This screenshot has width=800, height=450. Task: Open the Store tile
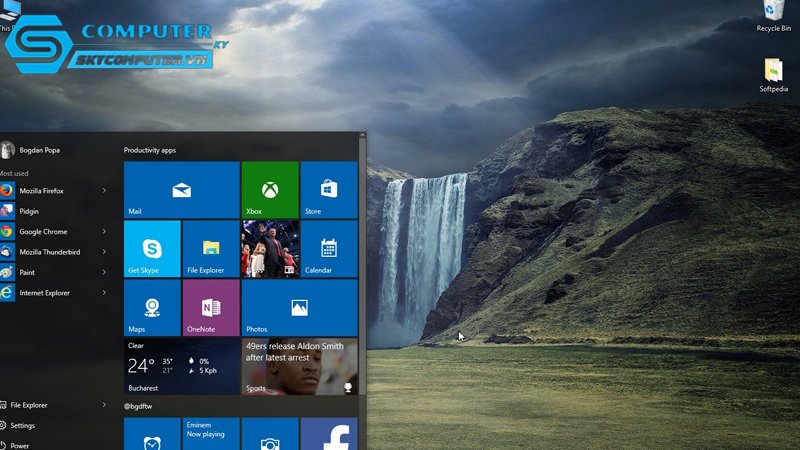click(329, 190)
